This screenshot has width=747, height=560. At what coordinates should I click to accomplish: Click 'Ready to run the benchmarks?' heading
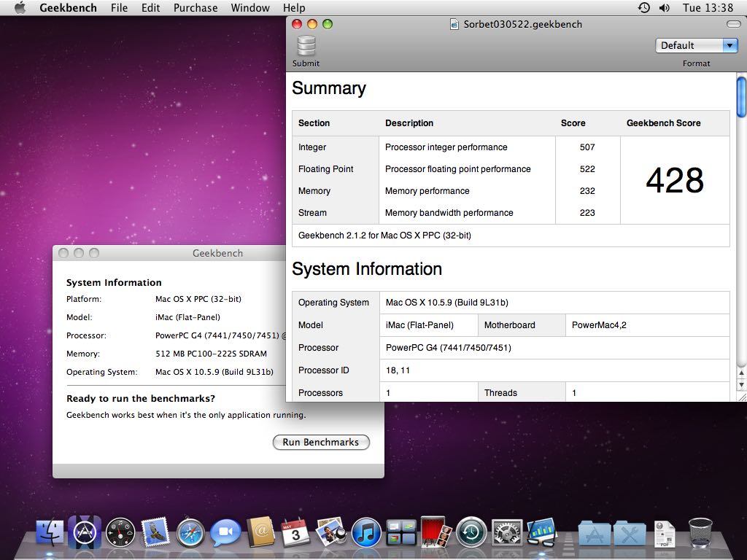(x=141, y=399)
